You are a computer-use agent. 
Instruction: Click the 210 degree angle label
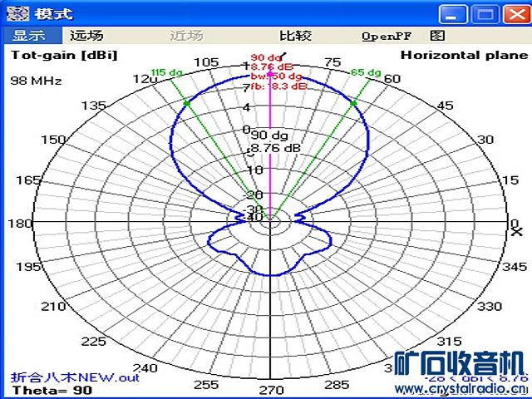(53, 307)
